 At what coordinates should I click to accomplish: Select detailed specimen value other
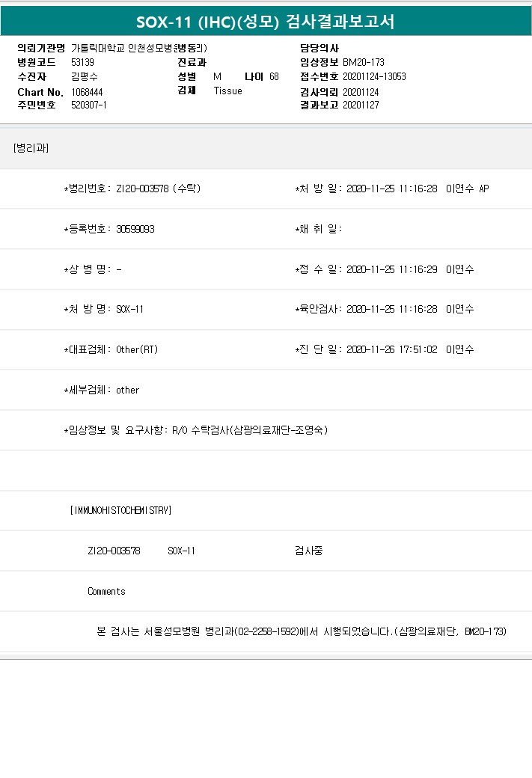(x=127, y=390)
